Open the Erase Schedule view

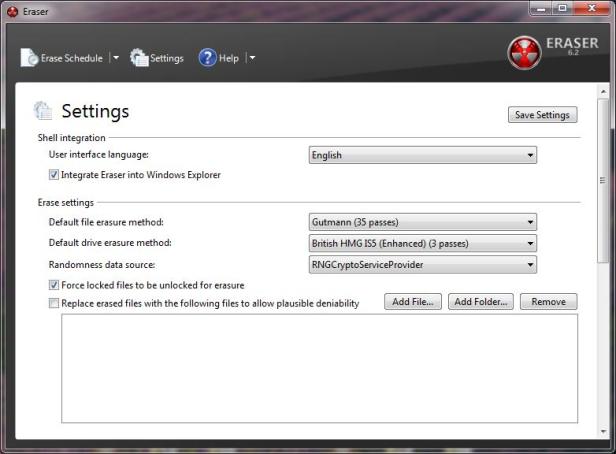(x=62, y=58)
